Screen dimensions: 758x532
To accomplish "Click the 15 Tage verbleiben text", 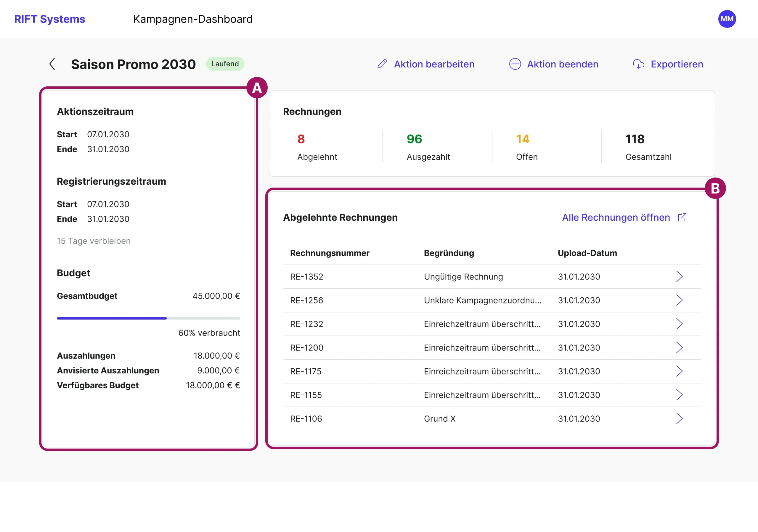I will point(94,241).
